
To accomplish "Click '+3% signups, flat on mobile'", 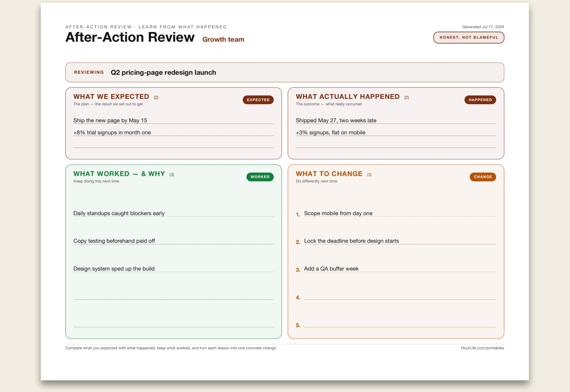I will click(331, 133).
